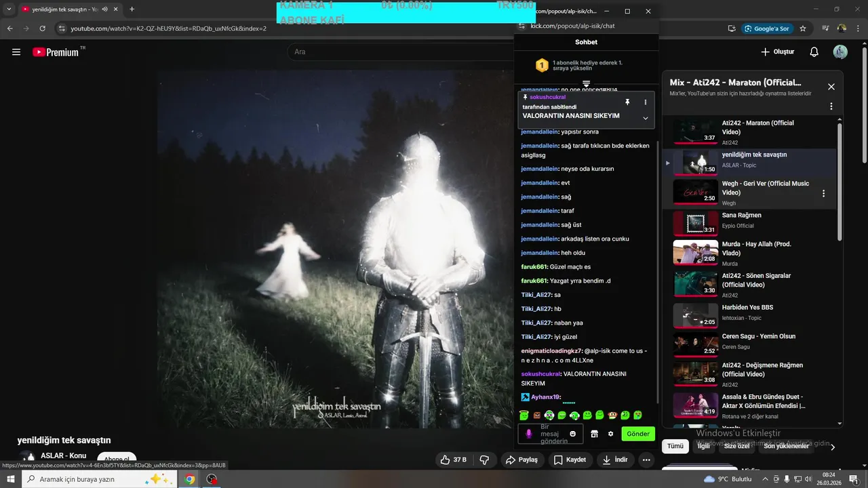Open the YouTube hamburger guide menu
Viewport: 868px width, 488px height.
16,52
